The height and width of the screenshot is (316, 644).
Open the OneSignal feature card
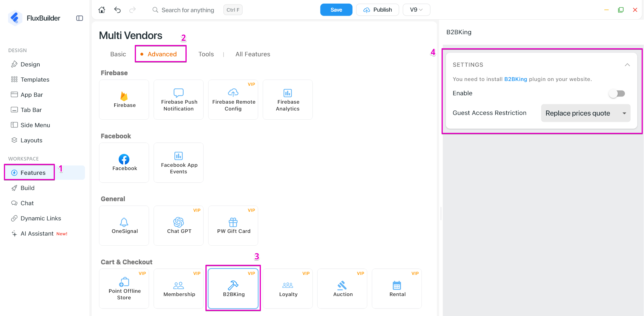click(124, 225)
